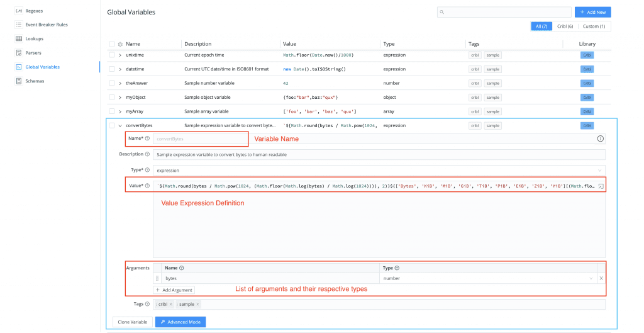
Task: Click the info icon in convertBytes panel
Action: click(x=600, y=138)
